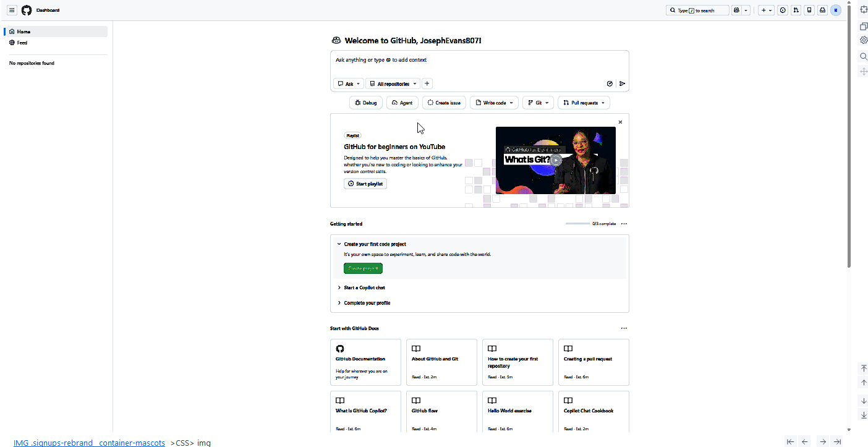Open the user avatar menu
The image size is (868, 447).
point(836,11)
